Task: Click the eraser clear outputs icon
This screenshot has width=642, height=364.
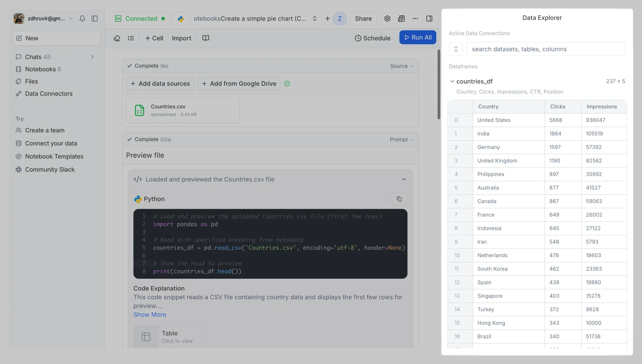Action: click(117, 38)
